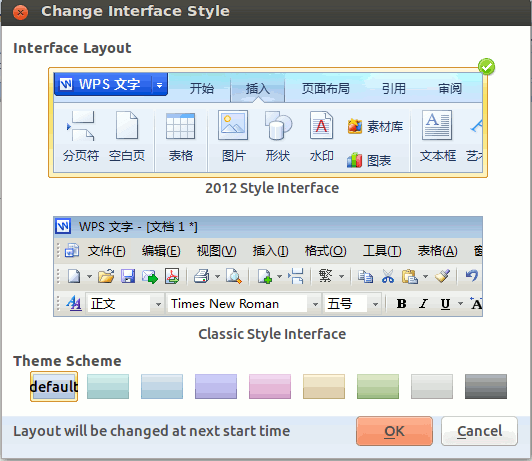This screenshot has width=532, height=461.
Task: Click the green checkmark selection badge
Action: pos(486,67)
